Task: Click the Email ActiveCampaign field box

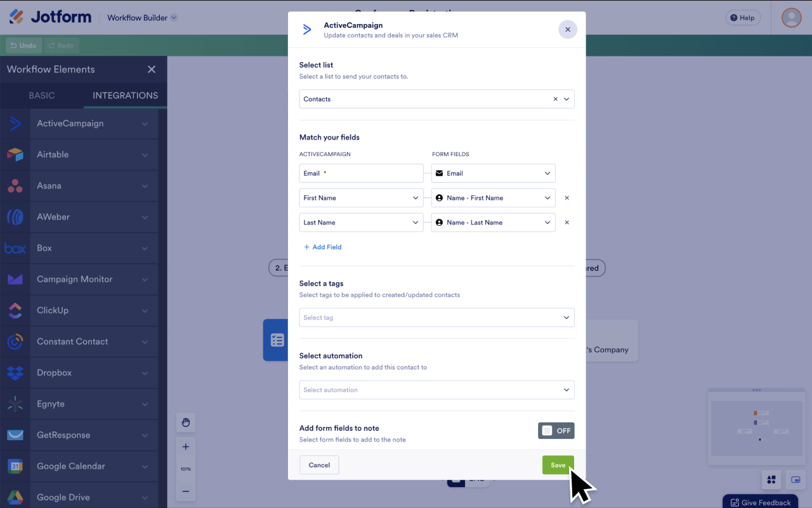Action: 361,173
